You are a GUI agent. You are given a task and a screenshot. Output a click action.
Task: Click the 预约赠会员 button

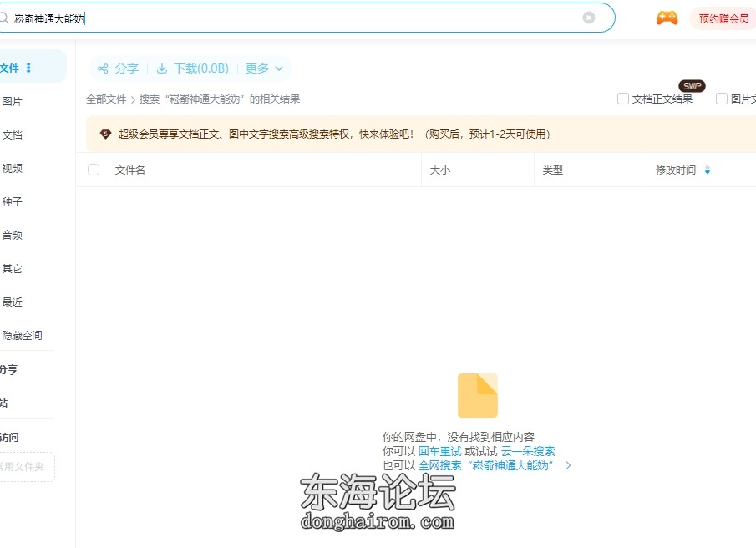coord(722,18)
